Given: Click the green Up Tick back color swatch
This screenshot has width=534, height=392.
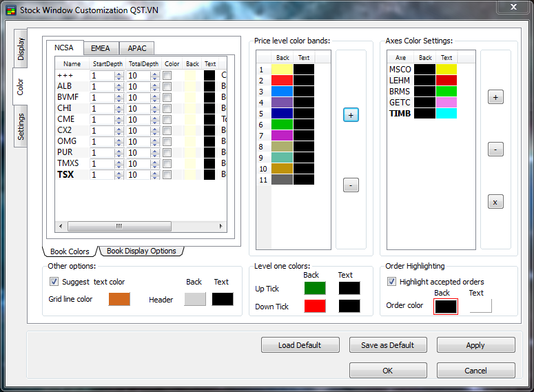Looking at the screenshot, I should [315, 288].
